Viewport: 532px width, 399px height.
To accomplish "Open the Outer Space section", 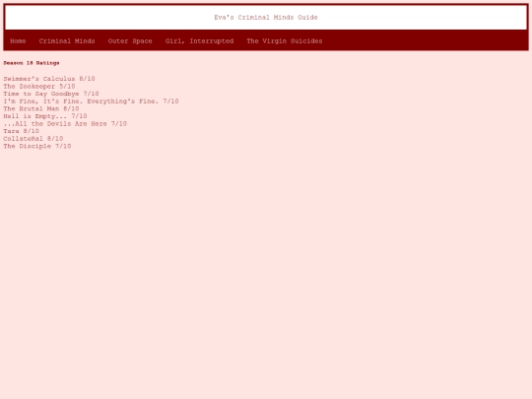I will click(130, 41).
